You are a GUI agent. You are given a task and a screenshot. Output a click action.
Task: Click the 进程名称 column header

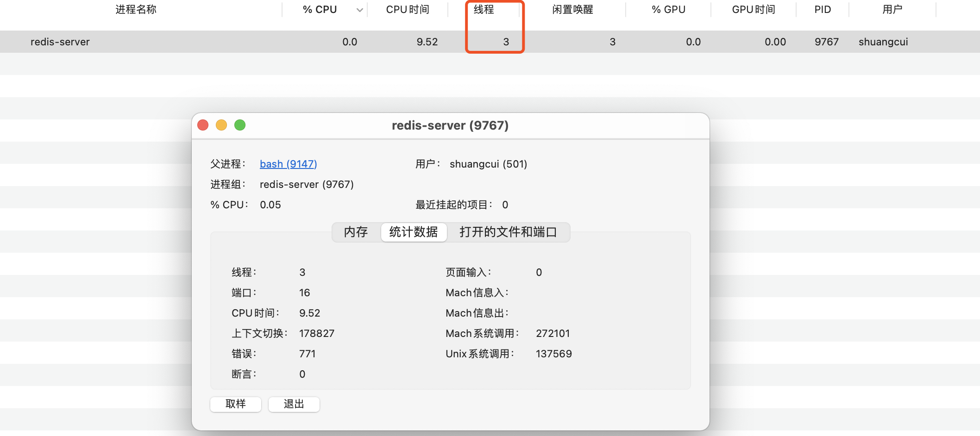point(136,9)
